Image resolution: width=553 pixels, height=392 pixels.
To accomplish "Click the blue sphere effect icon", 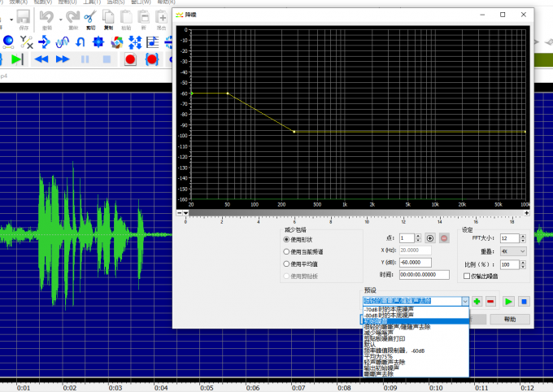I will pos(8,42).
